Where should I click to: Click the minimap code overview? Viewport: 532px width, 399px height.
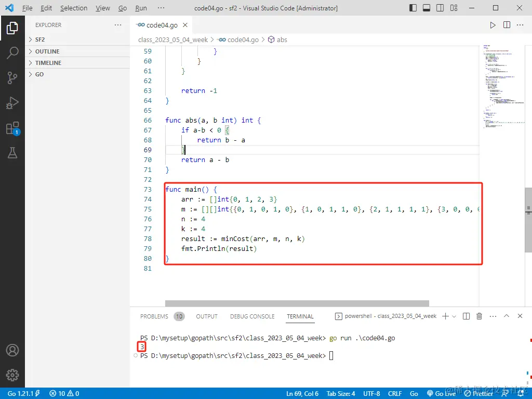[x=503, y=86]
